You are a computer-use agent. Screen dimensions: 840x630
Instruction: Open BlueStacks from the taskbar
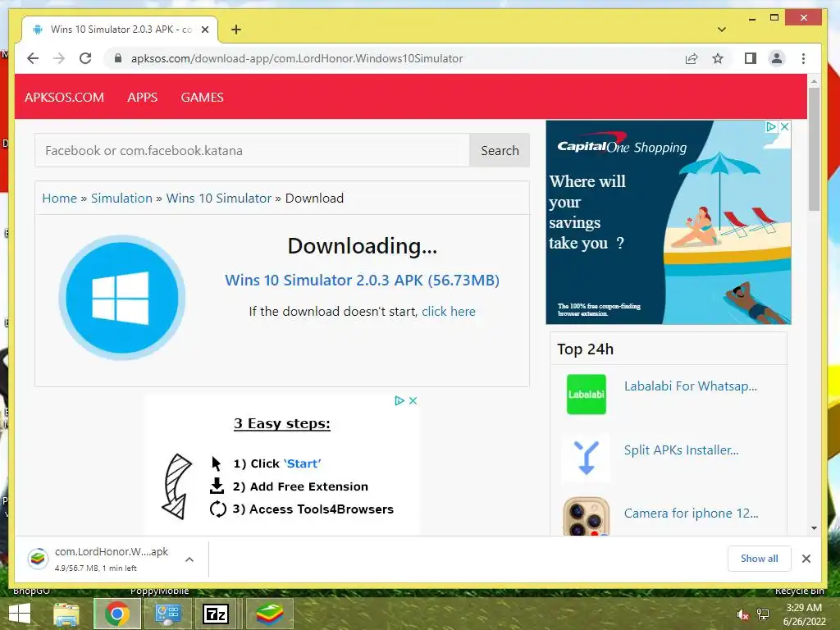click(269, 614)
